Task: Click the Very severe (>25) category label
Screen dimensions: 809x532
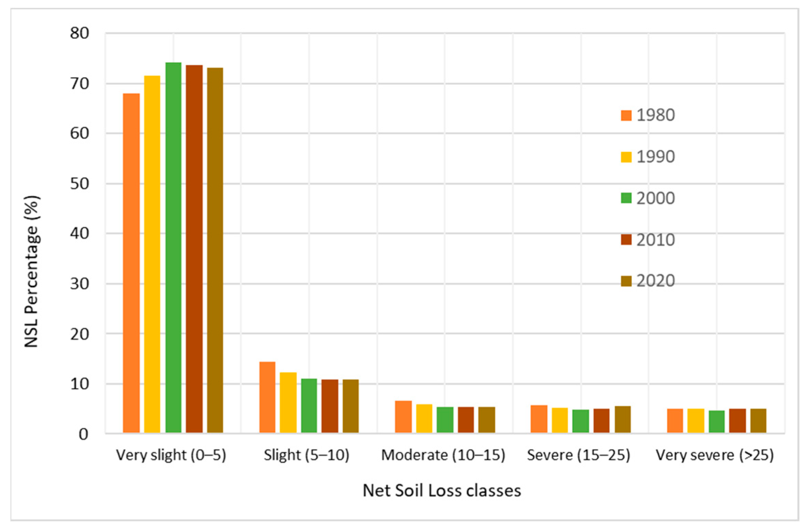Action: coord(715,455)
